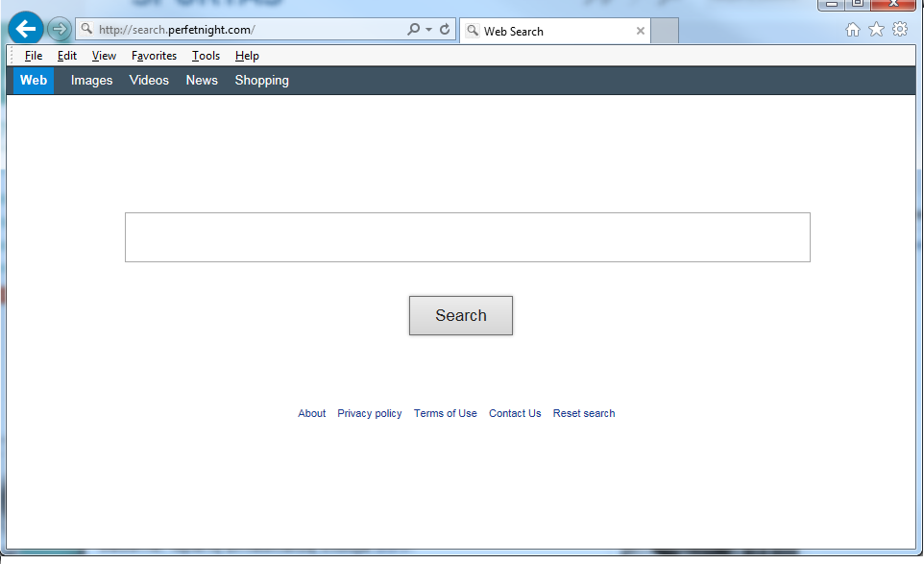924x564 pixels.
Task: Open the Edit menu
Action: (x=67, y=56)
